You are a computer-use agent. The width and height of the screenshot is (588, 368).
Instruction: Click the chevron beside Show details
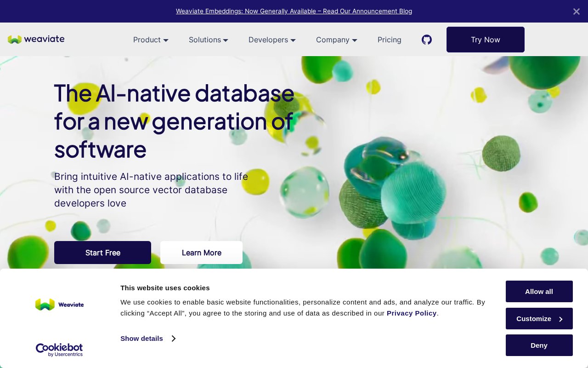click(173, 339)
